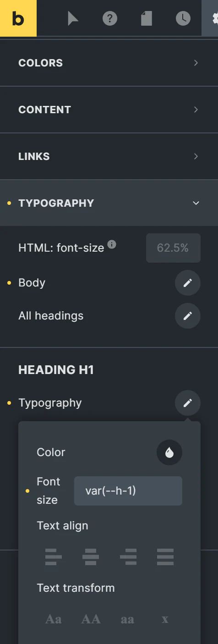This screenshot has width=218, height=644.
Task: Expand the Content section
Action: (x=109, y=110)
